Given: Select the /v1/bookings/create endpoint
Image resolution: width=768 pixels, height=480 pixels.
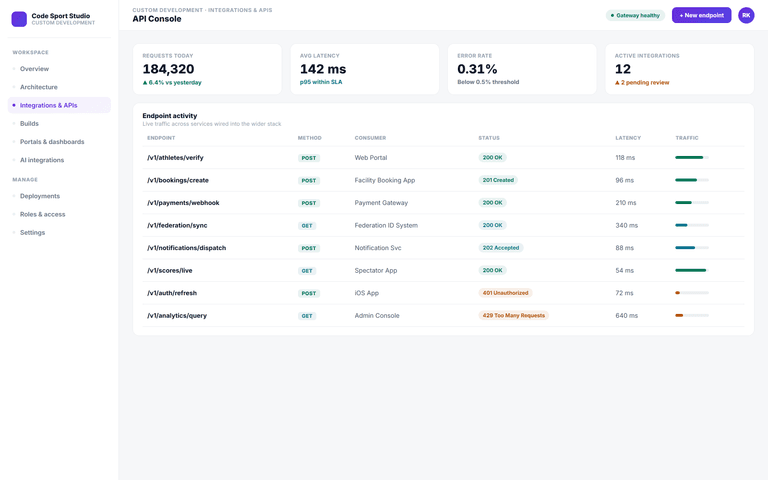Looking at the screenshot, I should (178, 180).
